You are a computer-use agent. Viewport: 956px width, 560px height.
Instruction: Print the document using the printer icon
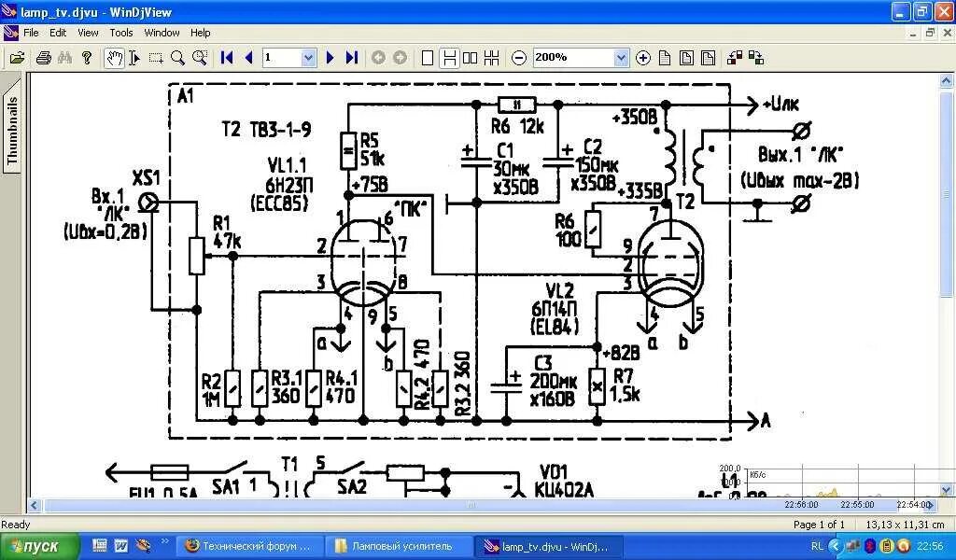coord(43,58)
